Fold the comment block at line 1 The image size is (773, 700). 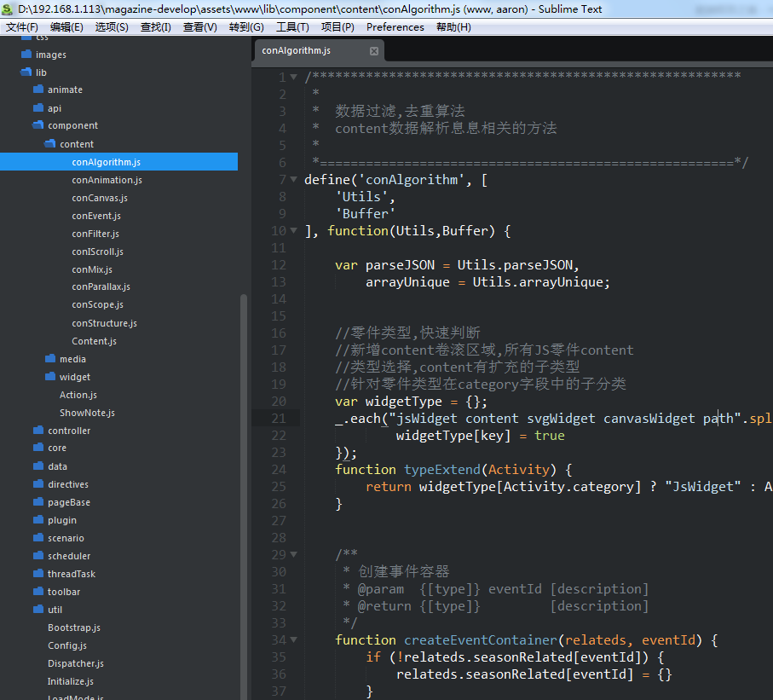click(294, 77)
